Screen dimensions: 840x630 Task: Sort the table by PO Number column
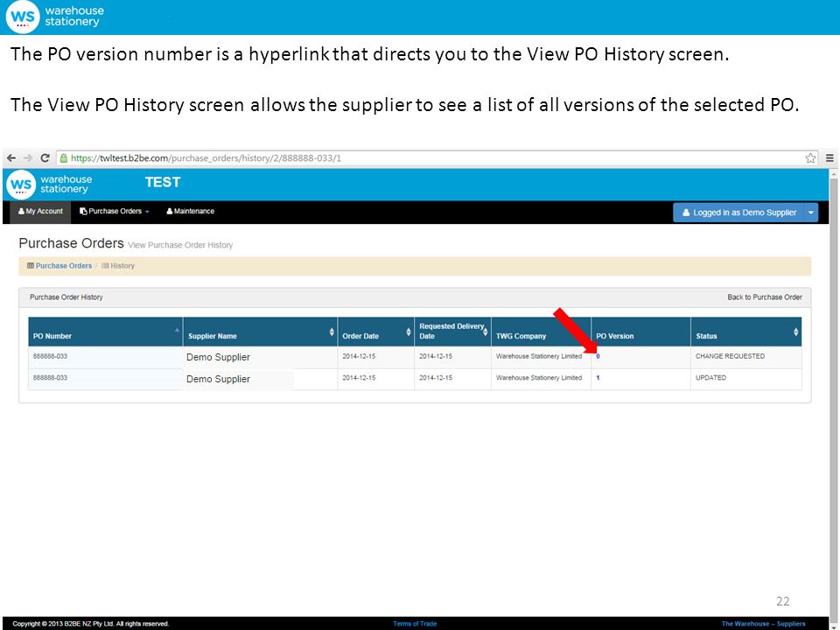click(106, 332)
